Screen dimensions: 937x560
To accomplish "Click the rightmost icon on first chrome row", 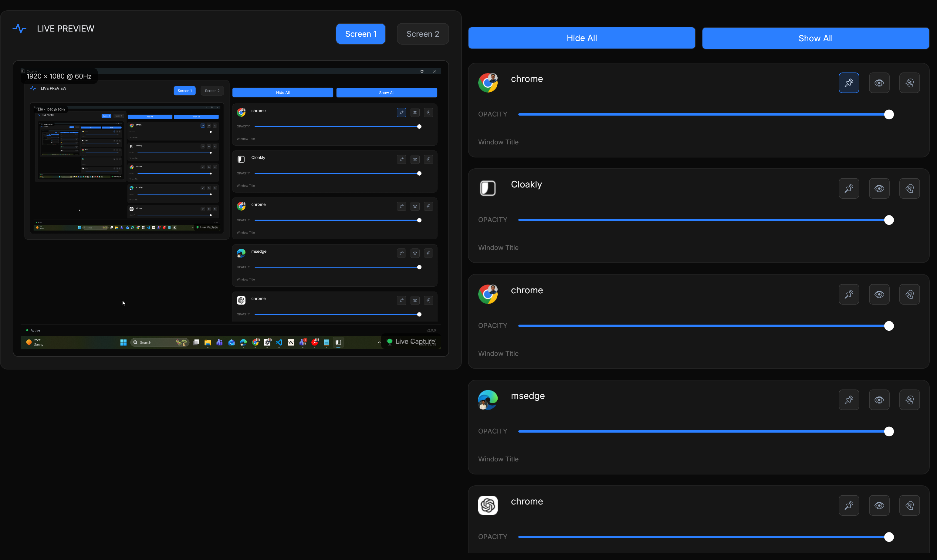I will (x=909, y=83).
